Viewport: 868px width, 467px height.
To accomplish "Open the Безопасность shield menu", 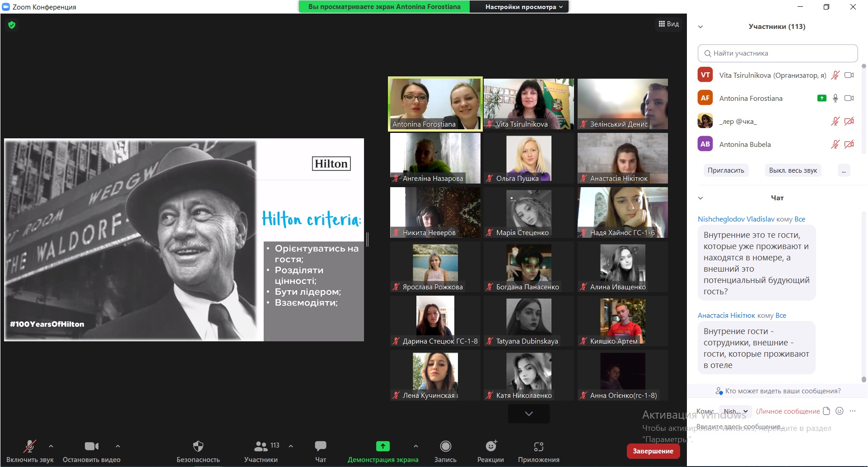I will pyautogui.click(x=198, y=451).
